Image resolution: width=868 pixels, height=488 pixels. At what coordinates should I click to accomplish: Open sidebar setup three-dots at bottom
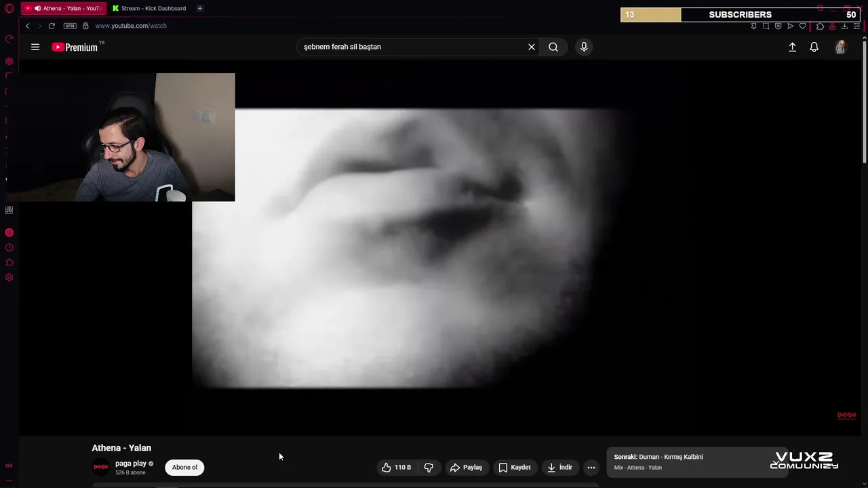9,480
